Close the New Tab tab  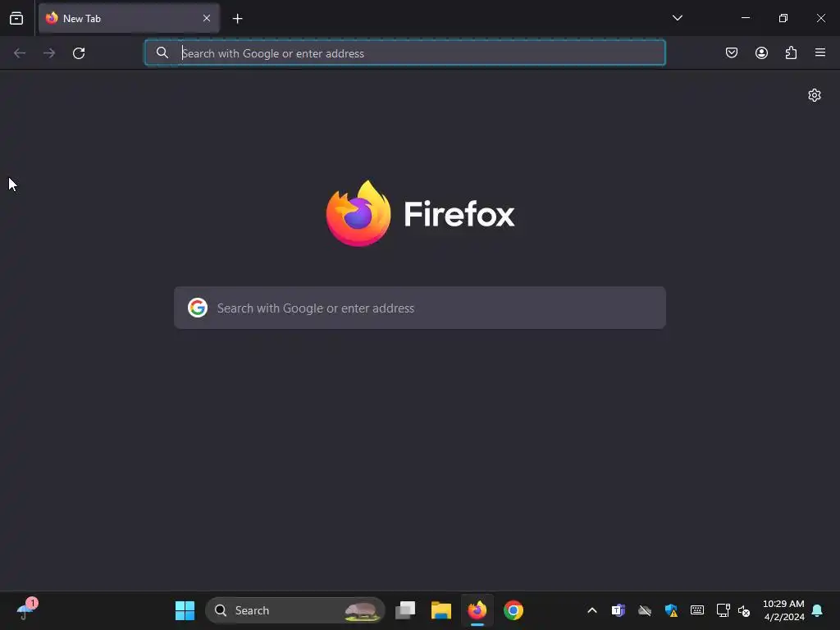[207, 18]
